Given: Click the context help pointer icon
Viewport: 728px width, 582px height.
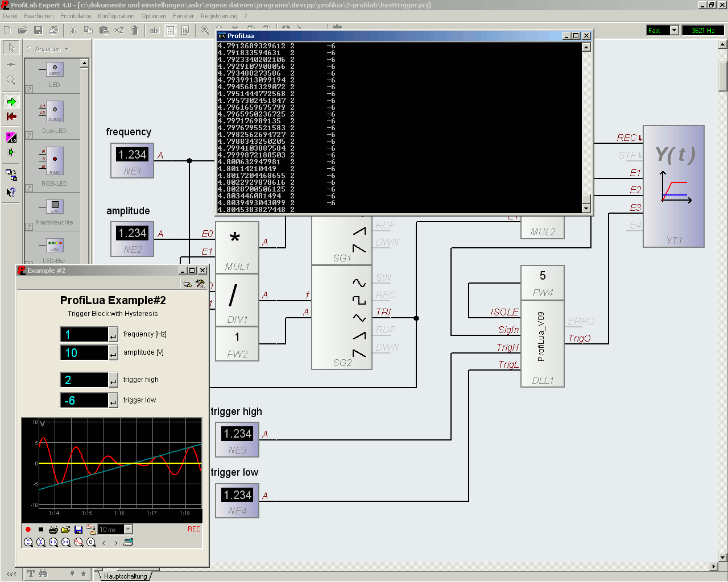Looking at the screenshot, I should pyautogui.click(x=11, y=192).
